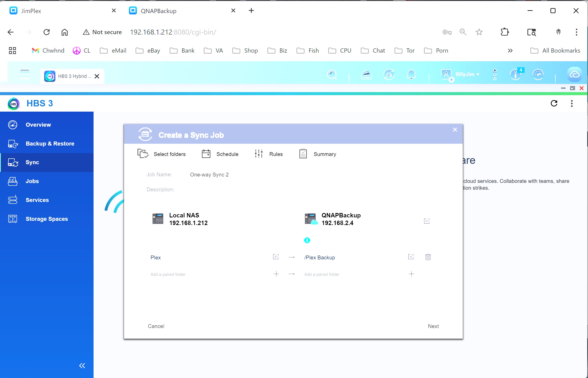Edit the Plex source folder
Screen dimensions: 588x378
(276, 257)
